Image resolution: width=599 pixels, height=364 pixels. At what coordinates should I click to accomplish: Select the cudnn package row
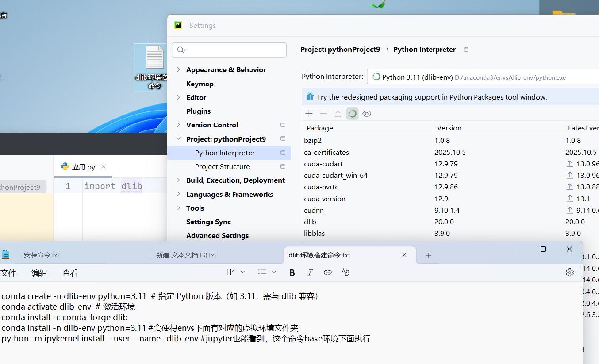tap(450, 210)
